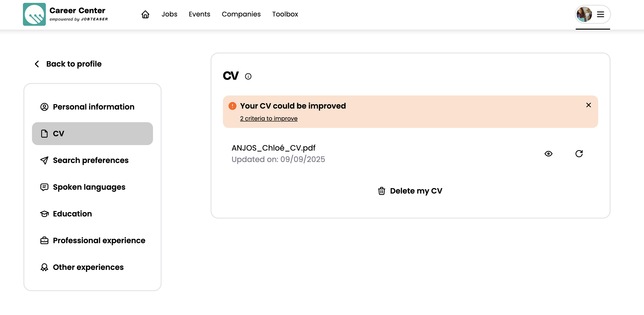
Task: Open ANJOS_Chloé_CV.pdf file
Action: click(273, 148)
